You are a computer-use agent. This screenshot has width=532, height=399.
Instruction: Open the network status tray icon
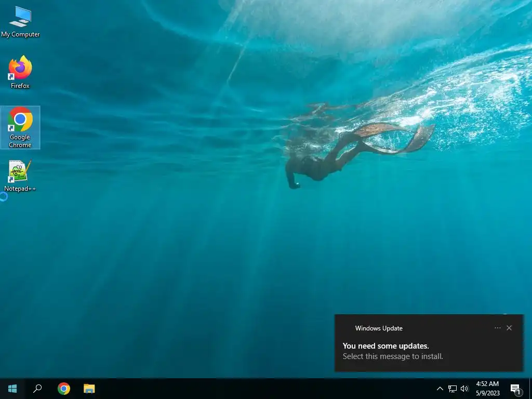[453, 389]
